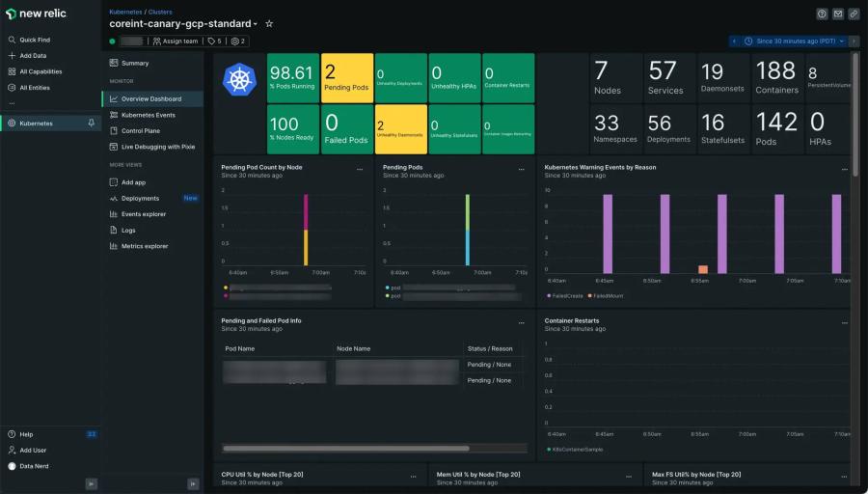Viewport: 868px width, 494px height.
Task: Click the 33 Namespaces tile
Action: (616, 129)
